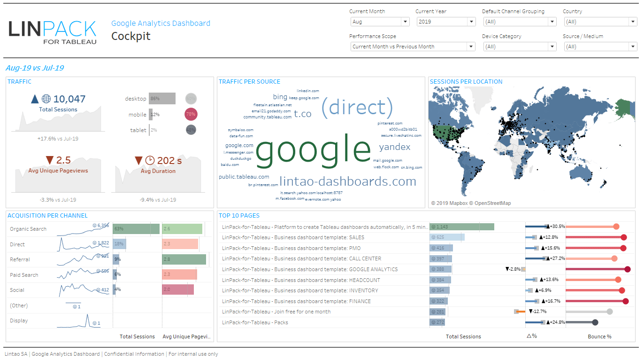644x360 pixels.
Task: Open the 'Business dashboard template: GOOGLE ANALYTICS' row
Action: (310, 269)
